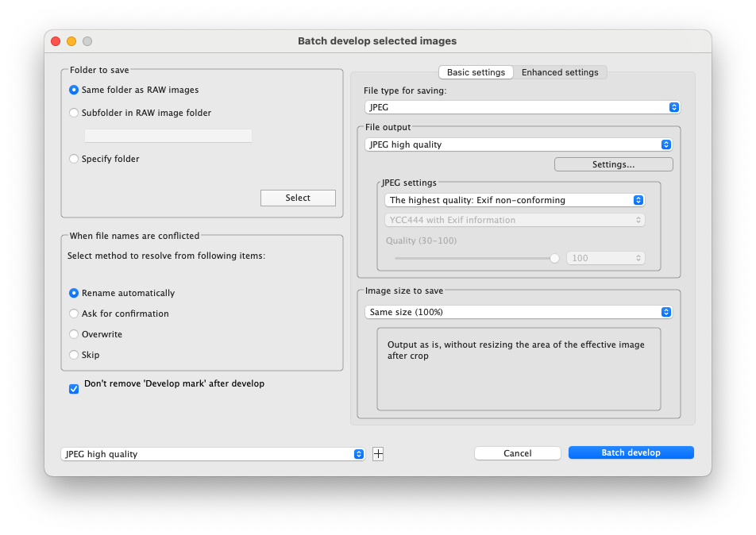
Task: Toggle 'Don't remove Develop mark' checkbox
Action: click(74, 388)
